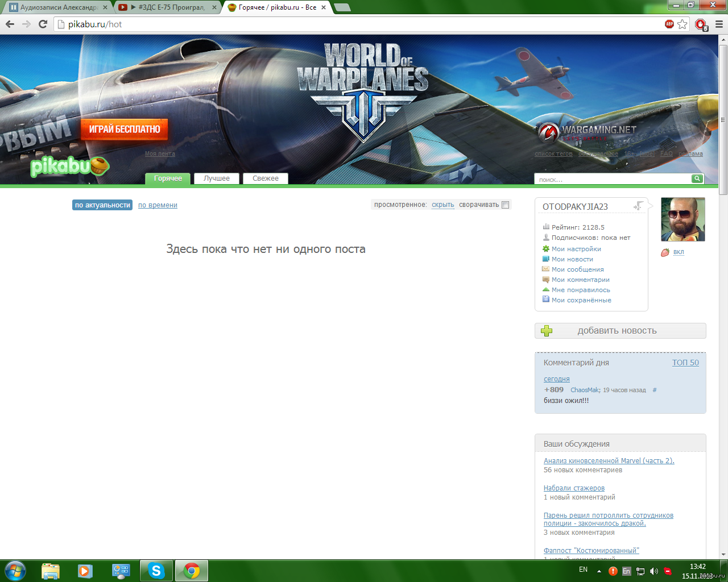Open the Свежее section tab
The image size is (728, 582).
pyautogui.click(x=266, y=178)
